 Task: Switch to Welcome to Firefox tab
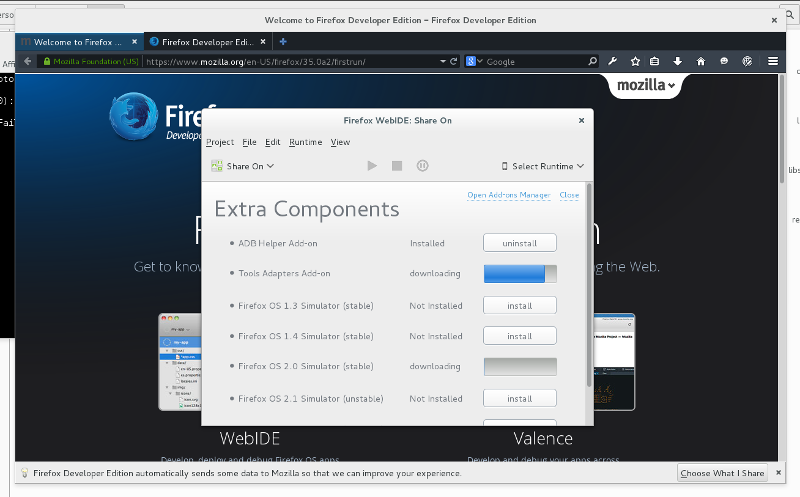click(78, 42)
